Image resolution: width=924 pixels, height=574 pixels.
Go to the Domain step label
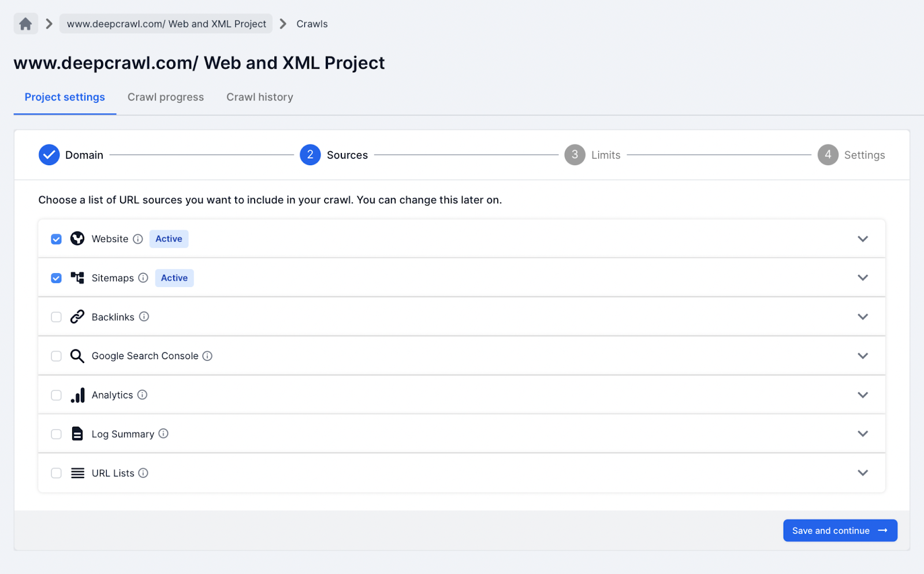coord(84,155)
